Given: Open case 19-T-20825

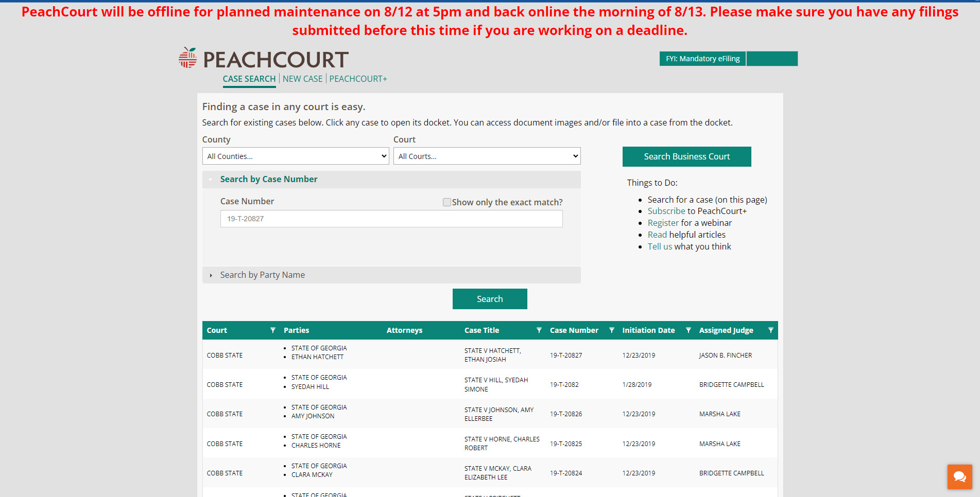Looking at the screenshot, I should 566,444.
